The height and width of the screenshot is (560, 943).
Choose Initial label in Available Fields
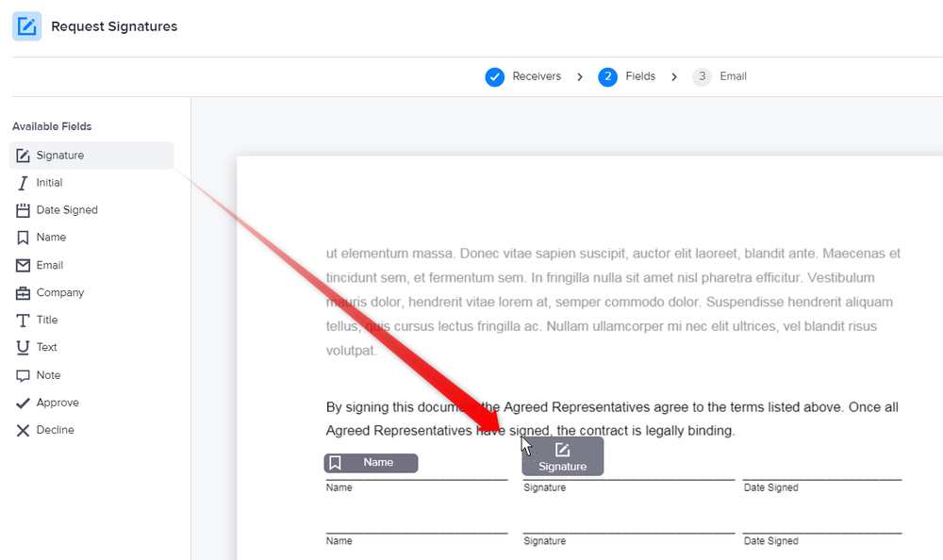point(49,182)
